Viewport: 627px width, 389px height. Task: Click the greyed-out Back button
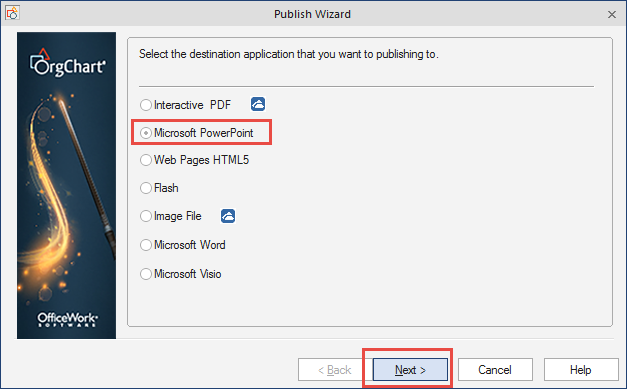[x=335, y=370]
